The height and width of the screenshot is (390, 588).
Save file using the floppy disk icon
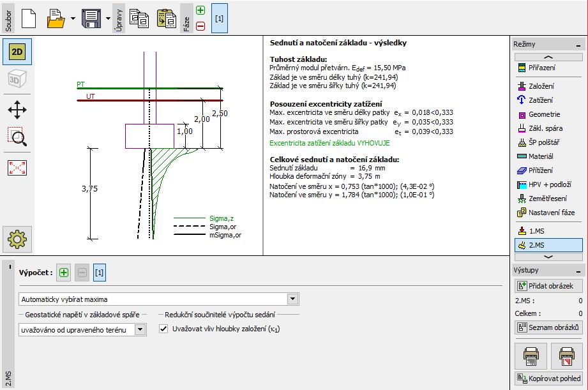coord(91,19)
